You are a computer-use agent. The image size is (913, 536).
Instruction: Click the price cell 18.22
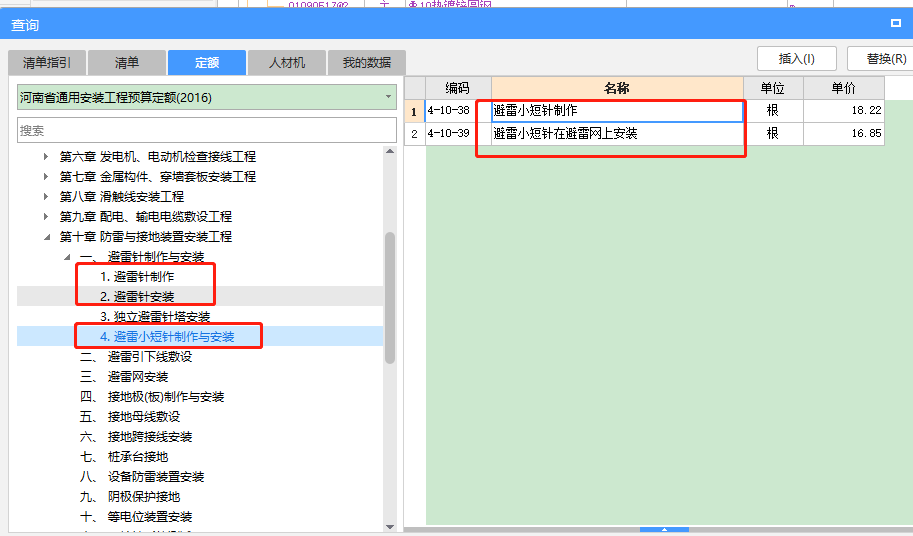[844, 111]
